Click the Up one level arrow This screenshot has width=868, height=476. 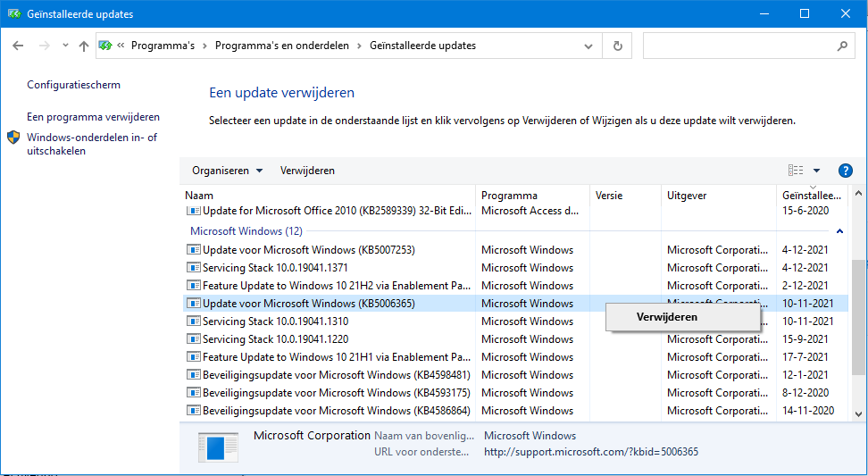pyautogui.click(x=84, y=46)
